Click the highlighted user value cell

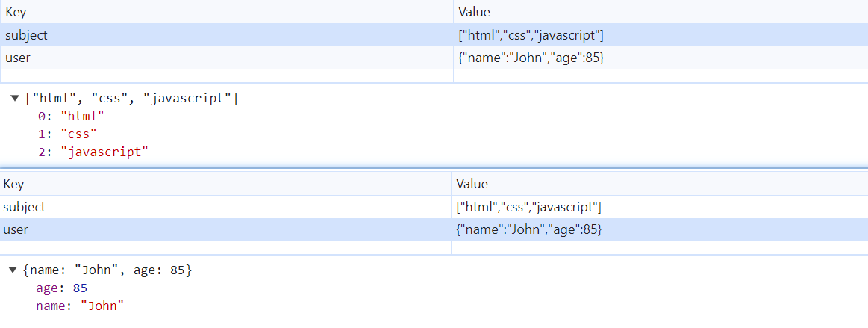(529, 229)
